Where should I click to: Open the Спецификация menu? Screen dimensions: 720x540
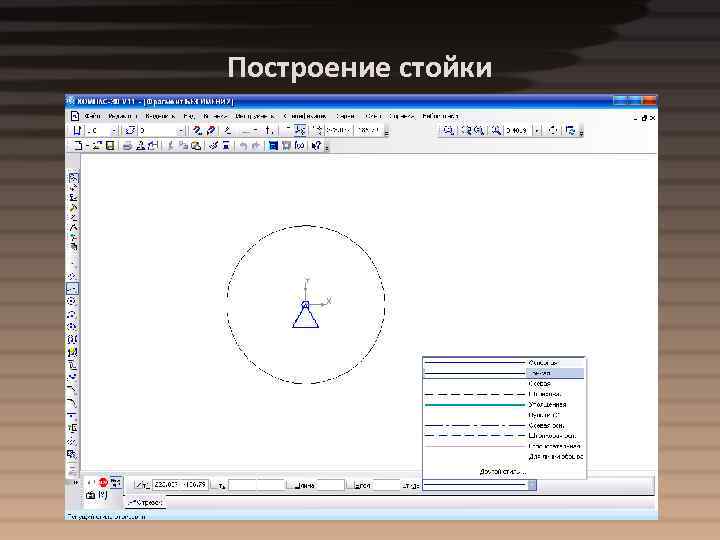(x=304, y=116)
